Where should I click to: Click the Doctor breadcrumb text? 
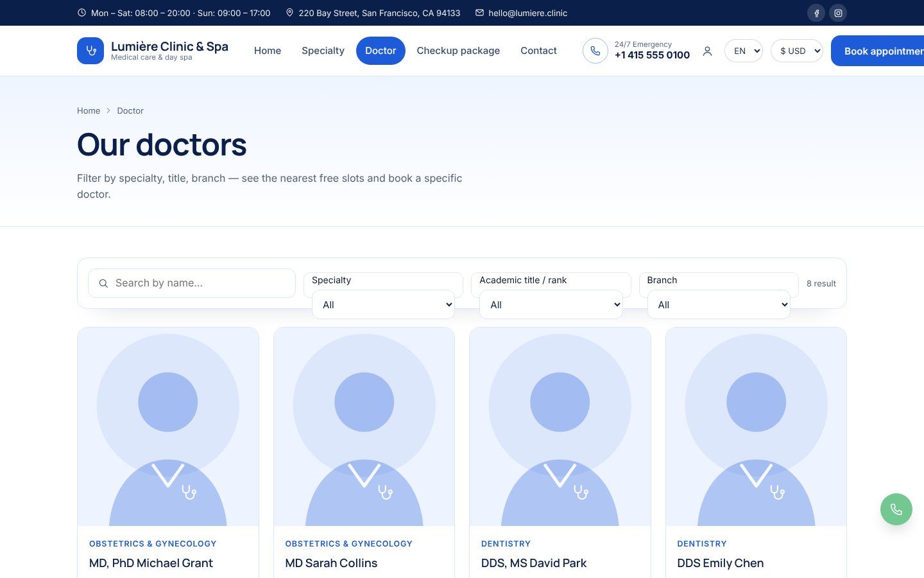pos(130,111)
